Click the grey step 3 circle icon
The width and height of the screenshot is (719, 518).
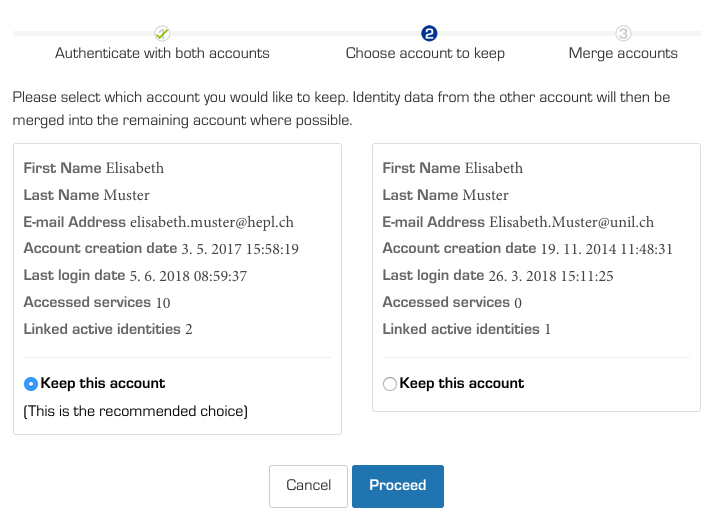[623, 33]
